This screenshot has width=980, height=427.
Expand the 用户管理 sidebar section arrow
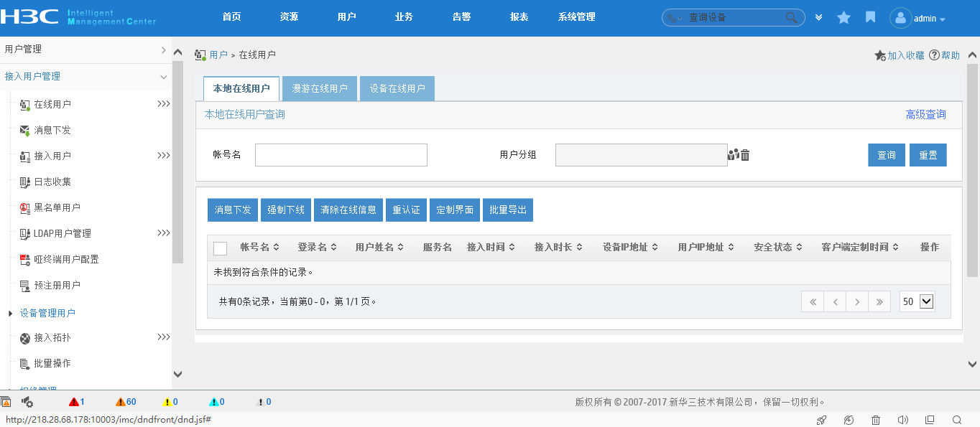point(164,50)
